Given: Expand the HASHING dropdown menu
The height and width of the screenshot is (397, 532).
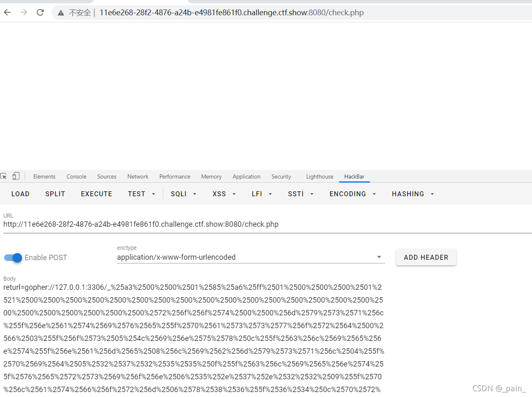Looking at the screenshot, I should (412, 194).
